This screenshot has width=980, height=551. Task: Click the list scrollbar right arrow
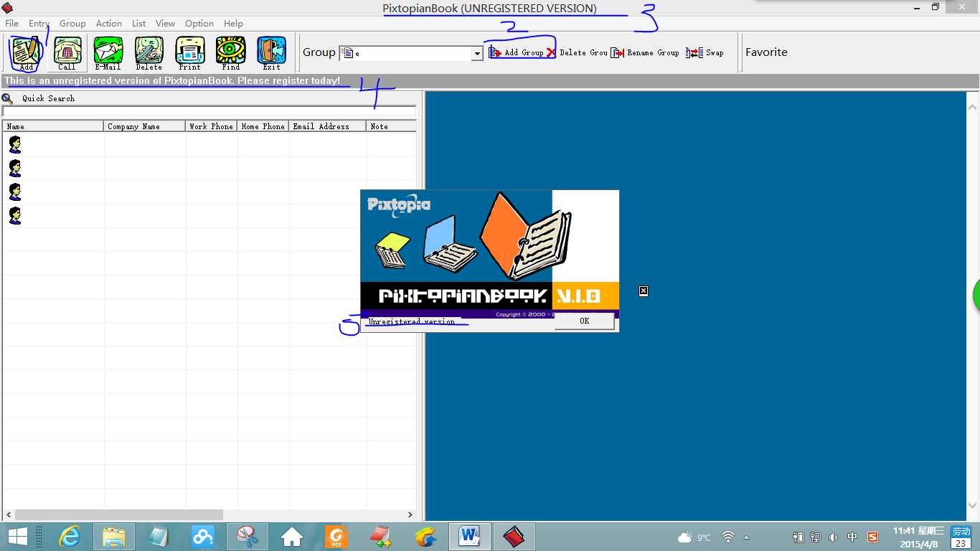point(410,514)
